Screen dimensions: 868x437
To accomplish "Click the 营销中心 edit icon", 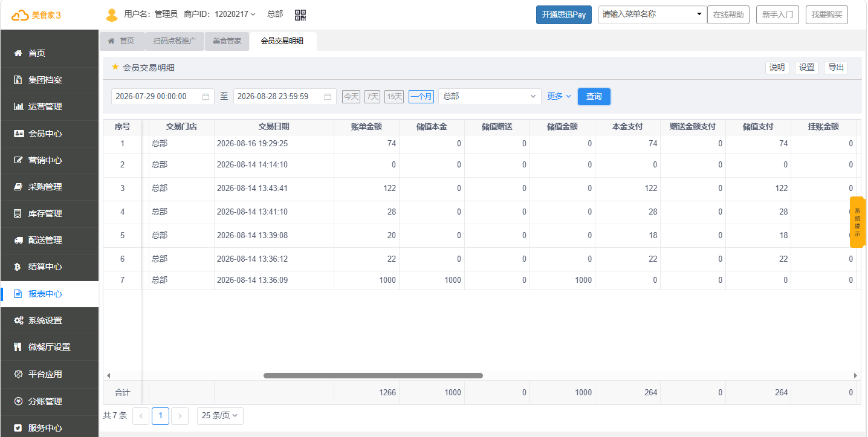I will point(18,160).
